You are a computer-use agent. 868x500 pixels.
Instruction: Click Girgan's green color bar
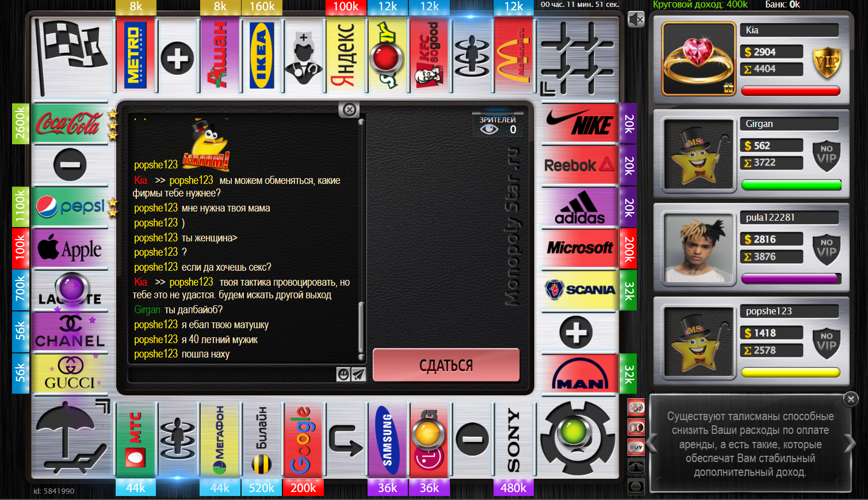[791, 185]
